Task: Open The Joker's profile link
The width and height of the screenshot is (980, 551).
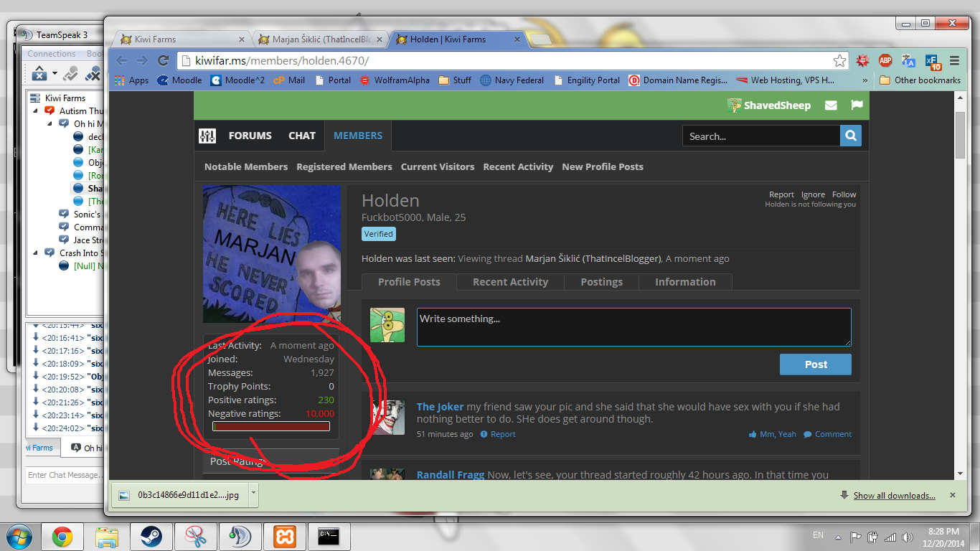Action: tap(440, 407)
